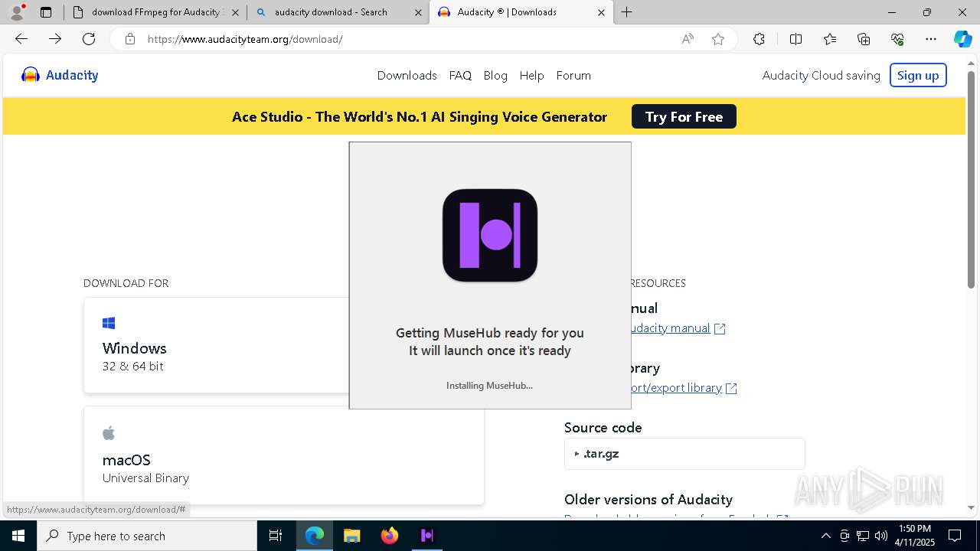Image resolution: width=980 pixels, height=551 pixels.
Task: Click the Sign up button
Action: click(x=918, y=75)
